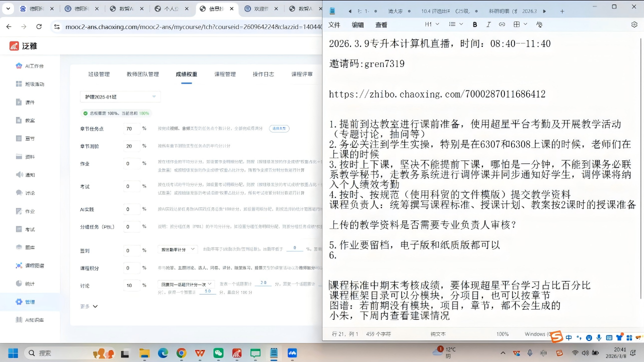Click the clear formatting icon in Notepad

(x=539, y=24)
